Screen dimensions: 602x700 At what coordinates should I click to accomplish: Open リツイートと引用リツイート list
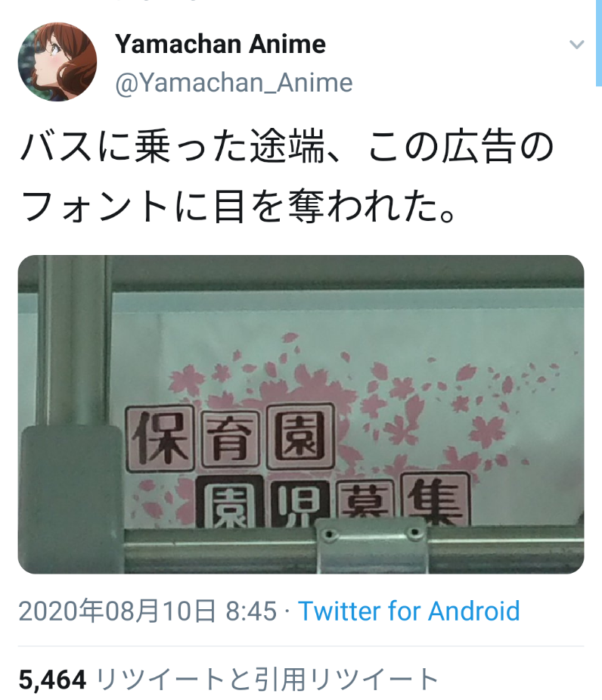(268, 680)
